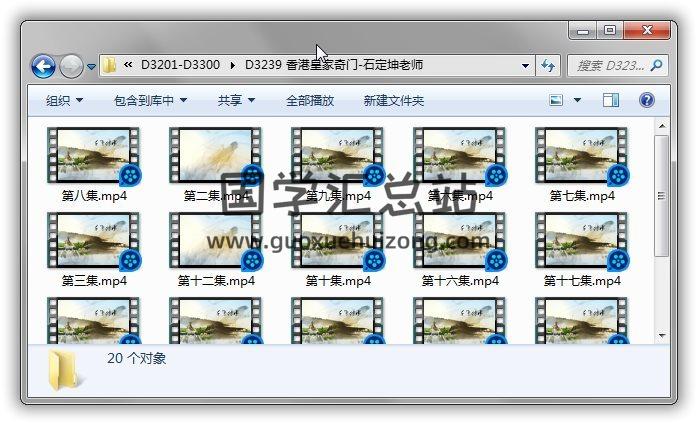Click the 全部播放 button
The image size is (698, 425).
310,101
